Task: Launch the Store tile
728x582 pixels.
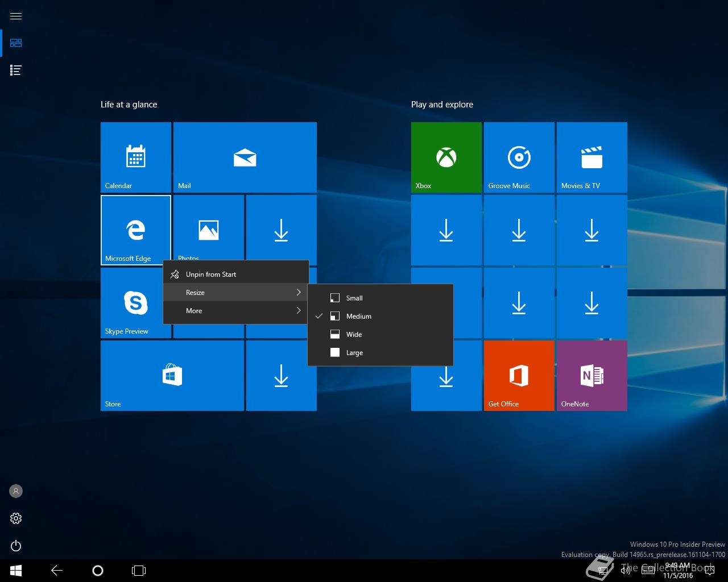Action: pyautogui.click(x=172, y=376)
